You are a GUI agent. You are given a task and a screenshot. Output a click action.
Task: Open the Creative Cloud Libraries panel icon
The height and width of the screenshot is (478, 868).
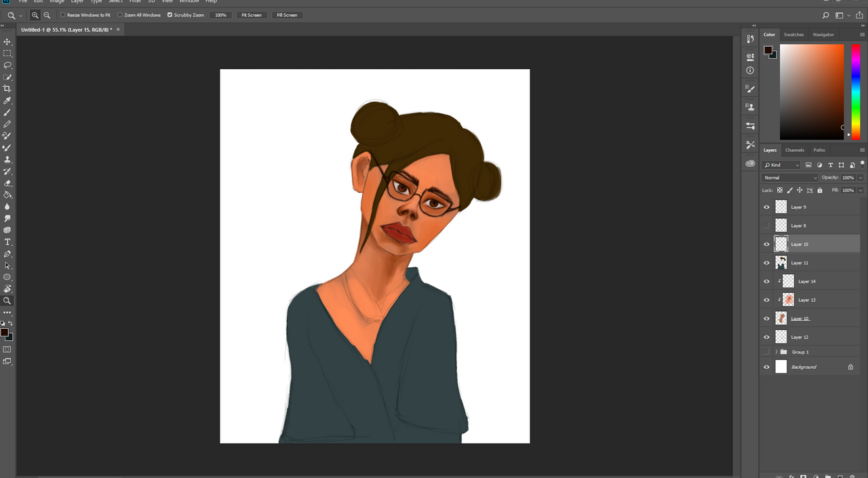(750, 163)
